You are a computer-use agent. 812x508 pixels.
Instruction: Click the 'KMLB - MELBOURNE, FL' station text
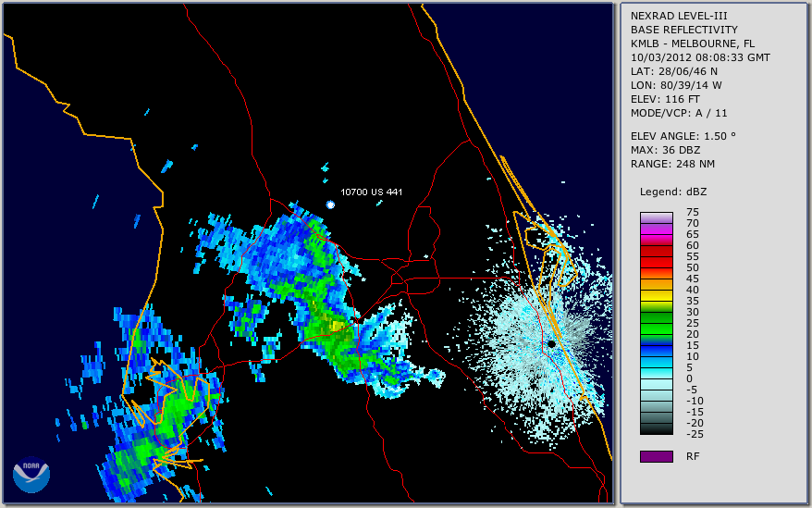(x=693, y=43)
